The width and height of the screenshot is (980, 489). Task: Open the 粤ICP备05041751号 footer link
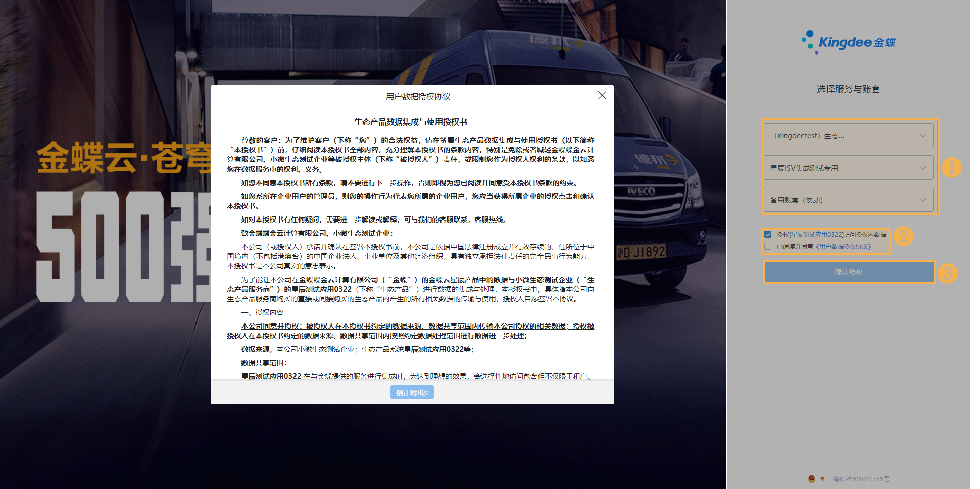click(861, 479)
